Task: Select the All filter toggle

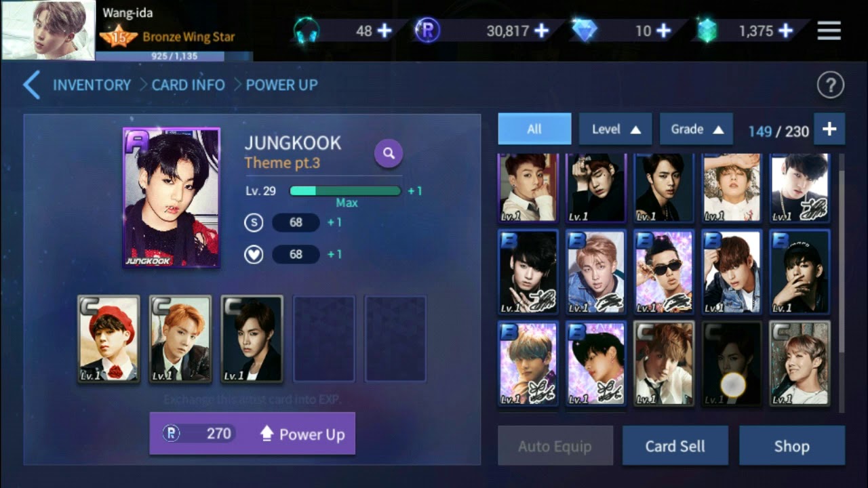Action: pyautogui.click(x=534, y=129)
